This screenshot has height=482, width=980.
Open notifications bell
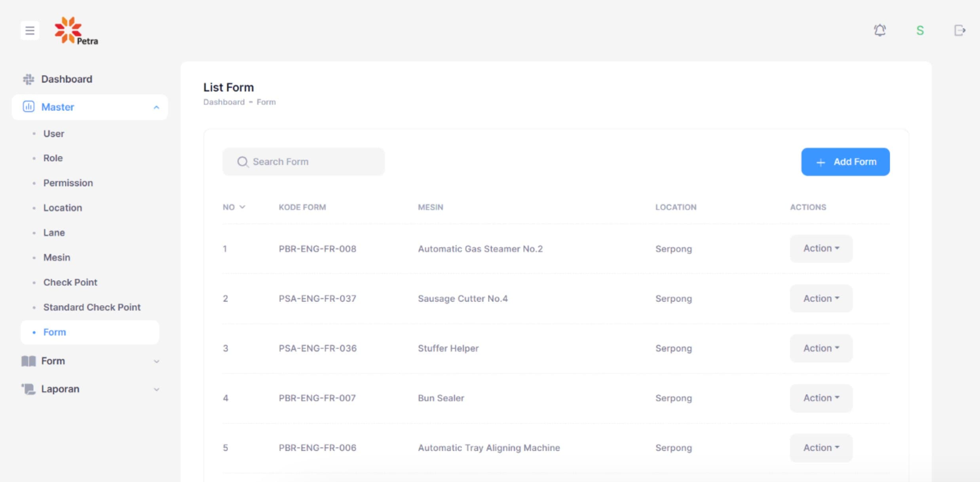point(879,30)
